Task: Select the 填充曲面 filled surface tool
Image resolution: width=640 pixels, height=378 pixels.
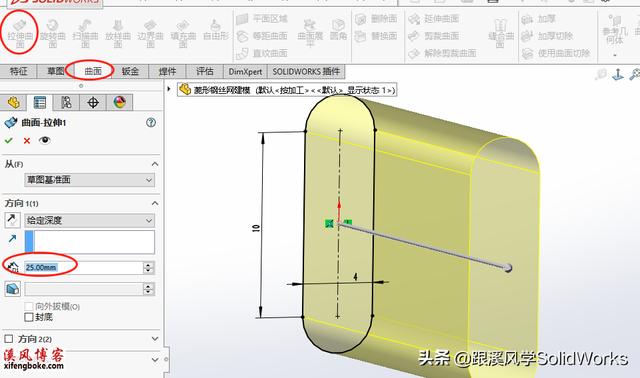Action: pyautogui.click(x=183, y=34)
